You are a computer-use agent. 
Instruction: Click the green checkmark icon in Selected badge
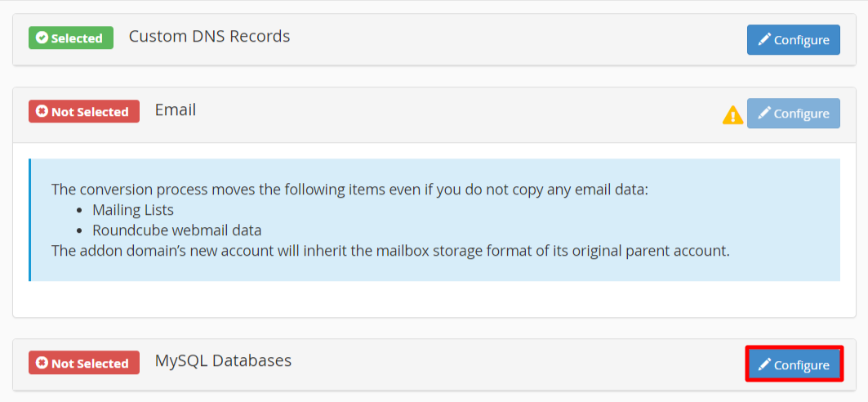point(42,38)
